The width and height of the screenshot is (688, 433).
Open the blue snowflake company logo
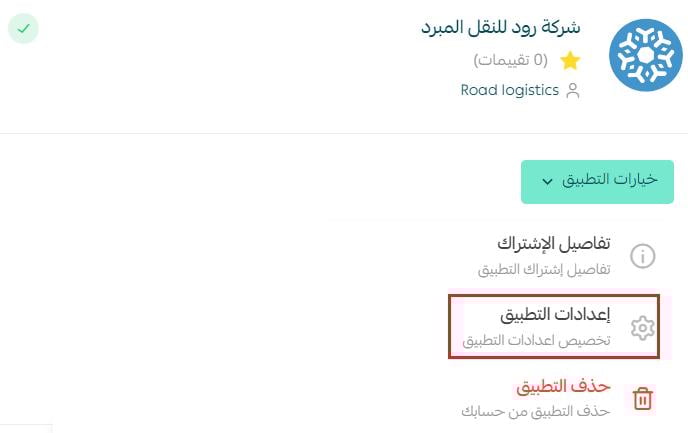645,55
